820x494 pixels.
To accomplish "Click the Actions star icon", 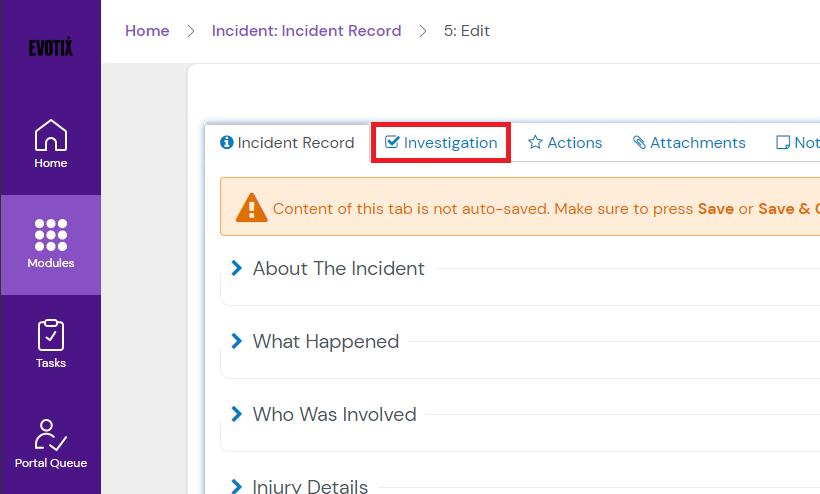I will click(x=535, y=143).
